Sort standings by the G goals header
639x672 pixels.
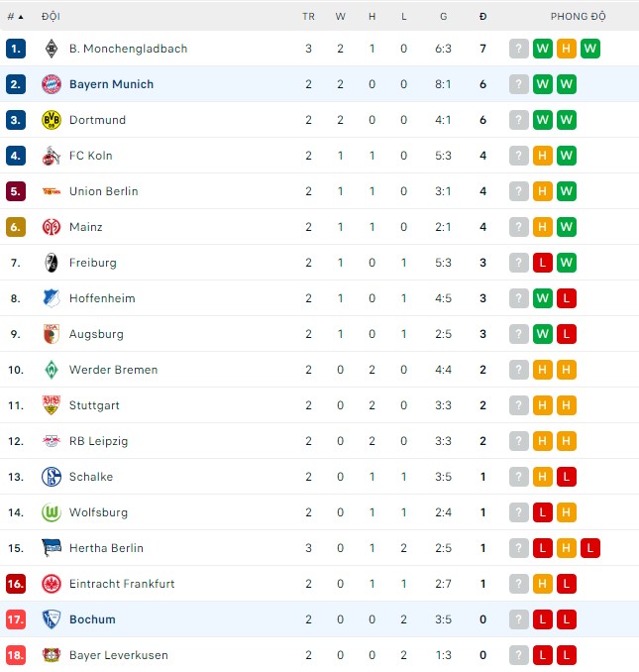[x=443, y=17]
